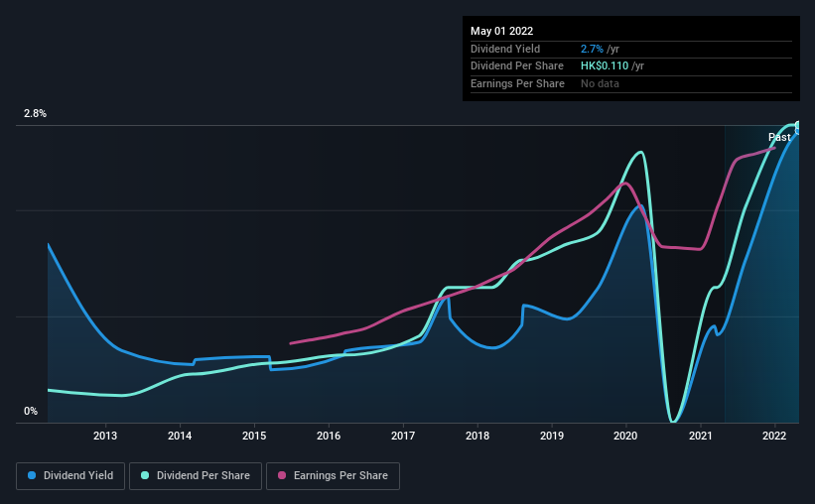Toggle the Earnings Per Share legend button
Viewport: 815px width, 504px height.
pos(333,476)
